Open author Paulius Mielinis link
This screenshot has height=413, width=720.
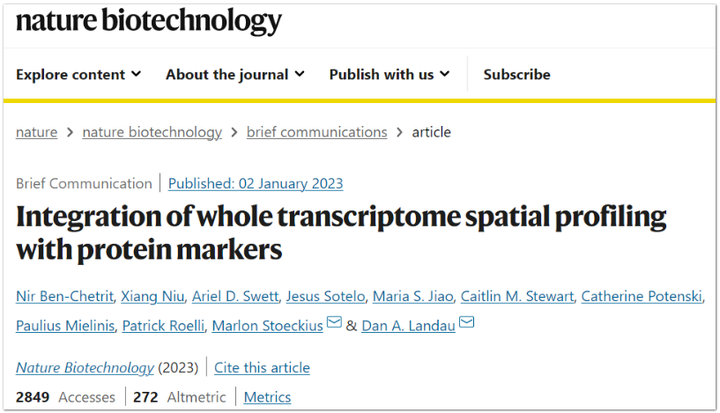point(64,324)
